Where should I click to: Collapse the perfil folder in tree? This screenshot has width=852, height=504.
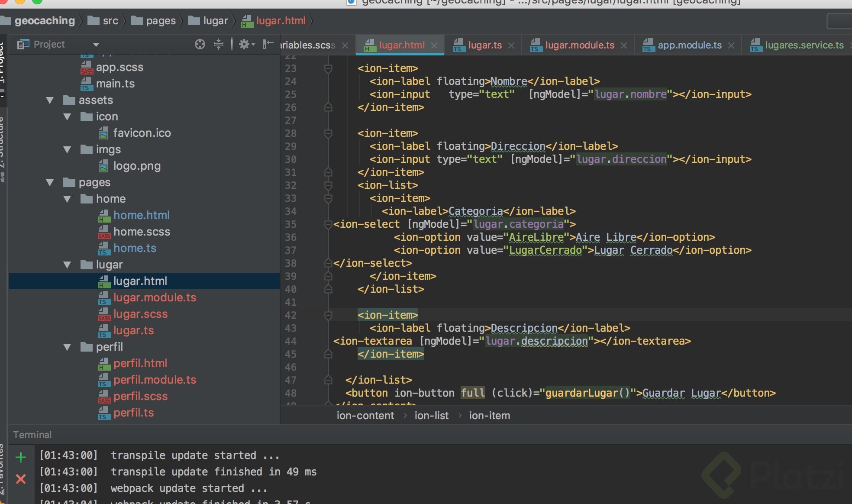[x=67, y=347]
